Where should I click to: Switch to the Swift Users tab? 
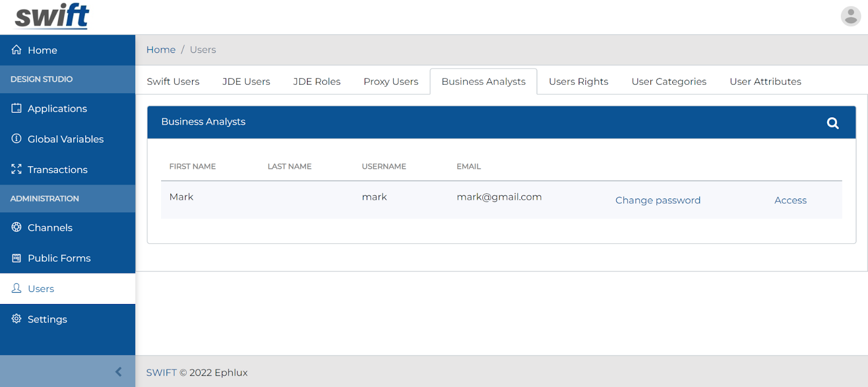click(173, 81)
